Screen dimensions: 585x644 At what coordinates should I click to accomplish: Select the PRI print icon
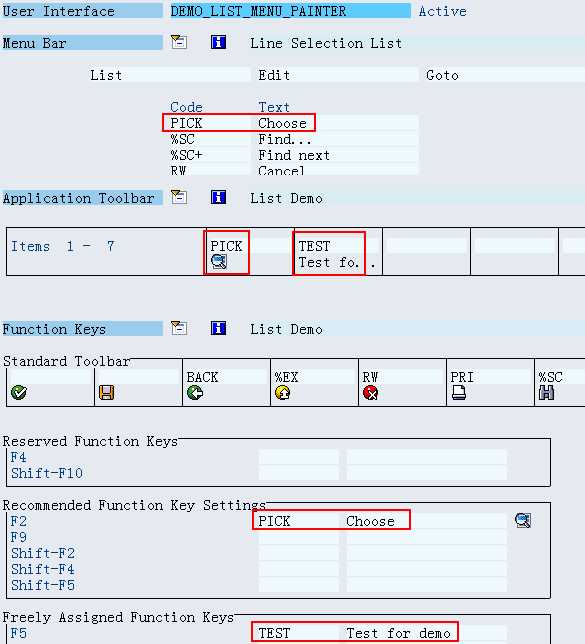(x=458, y=393)
